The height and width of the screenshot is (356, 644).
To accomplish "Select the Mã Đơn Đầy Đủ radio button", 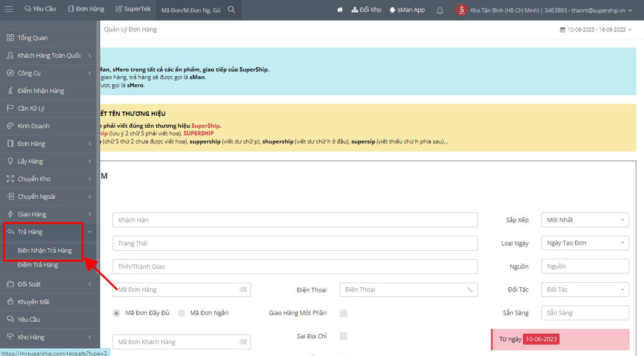I will (116, 313).
